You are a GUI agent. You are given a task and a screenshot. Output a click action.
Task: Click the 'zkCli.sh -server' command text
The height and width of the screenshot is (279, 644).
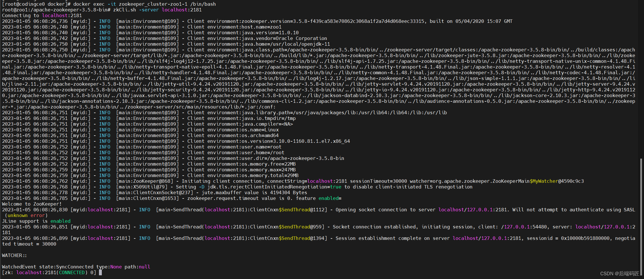[136, 10]
